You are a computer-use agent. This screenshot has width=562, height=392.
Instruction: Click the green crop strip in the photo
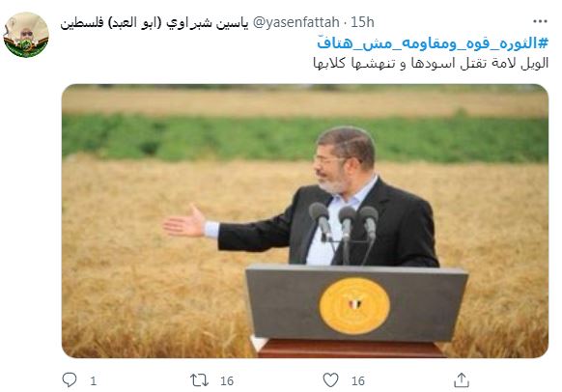(x=305, y=138)
